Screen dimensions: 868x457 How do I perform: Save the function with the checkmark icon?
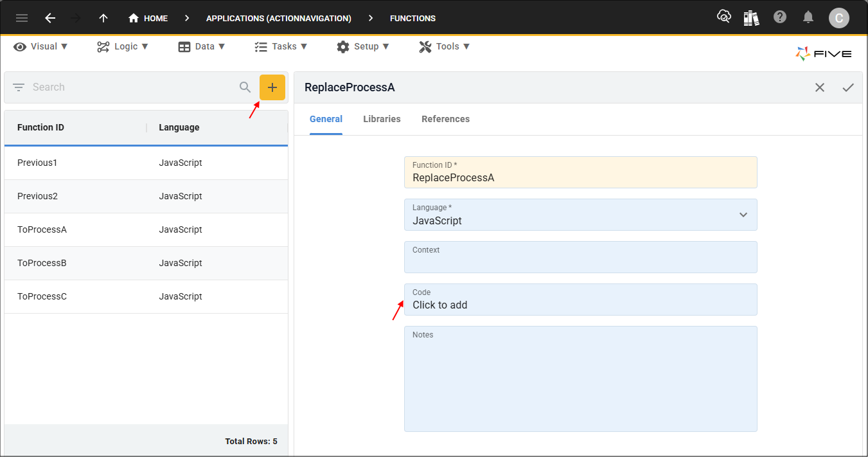(848, 87)
